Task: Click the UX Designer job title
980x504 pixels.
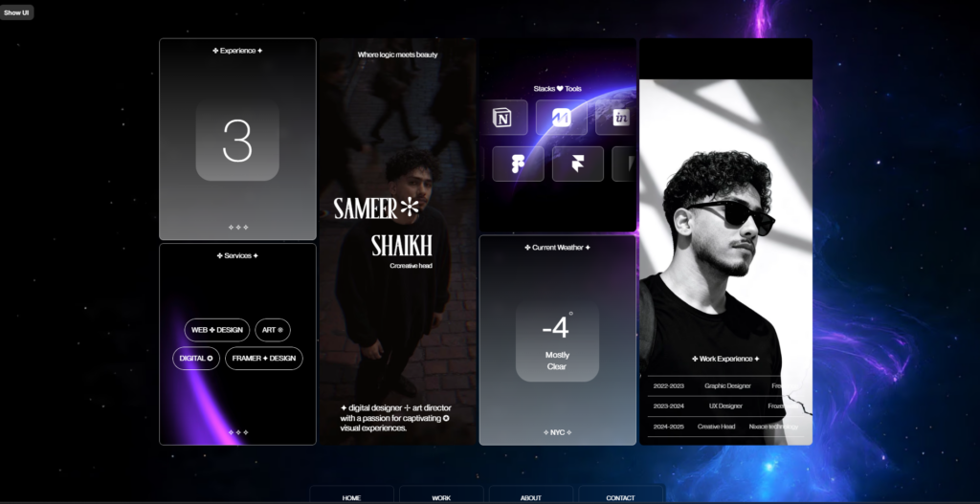Action: 725,405
